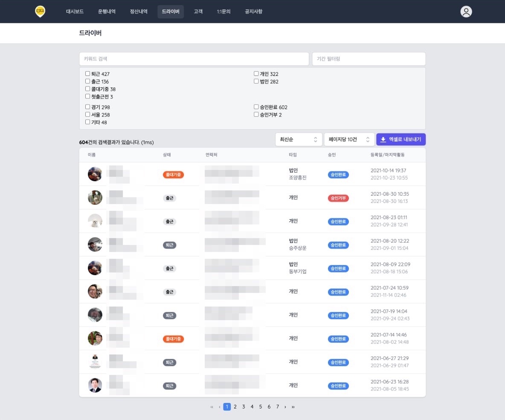Click the first page double-arrow

coord(212,407)
